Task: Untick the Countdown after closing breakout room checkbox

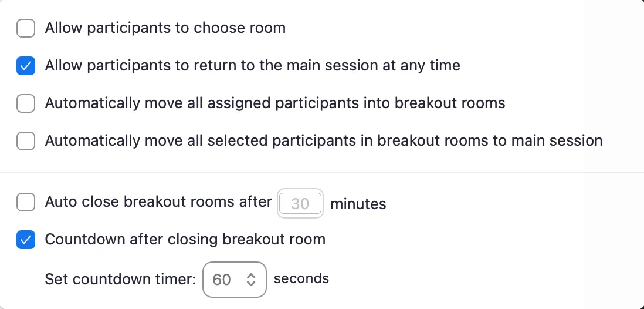Action: click(x=26, y=240)
